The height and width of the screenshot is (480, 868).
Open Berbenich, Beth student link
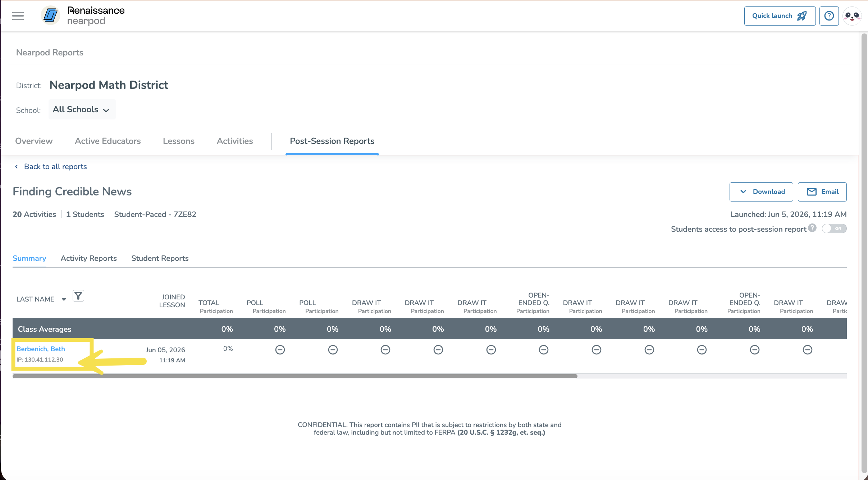click(x=41, y=349)
